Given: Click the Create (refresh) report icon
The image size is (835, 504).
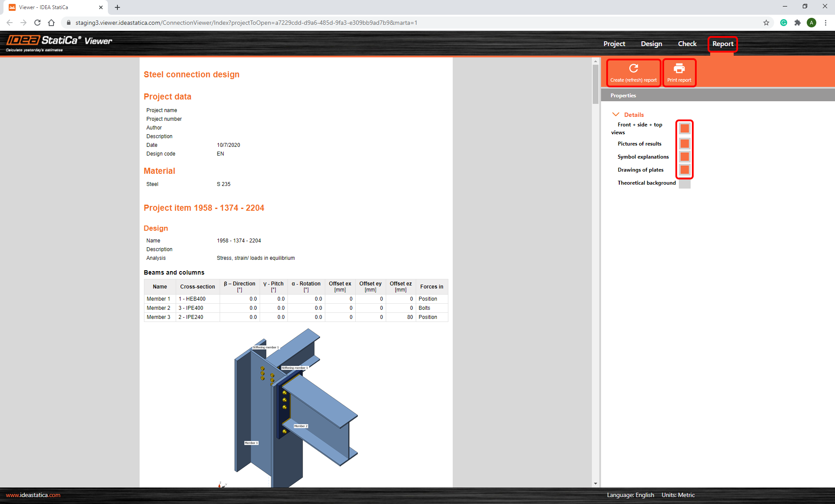Looking at the screenshot, I should 633,69.
